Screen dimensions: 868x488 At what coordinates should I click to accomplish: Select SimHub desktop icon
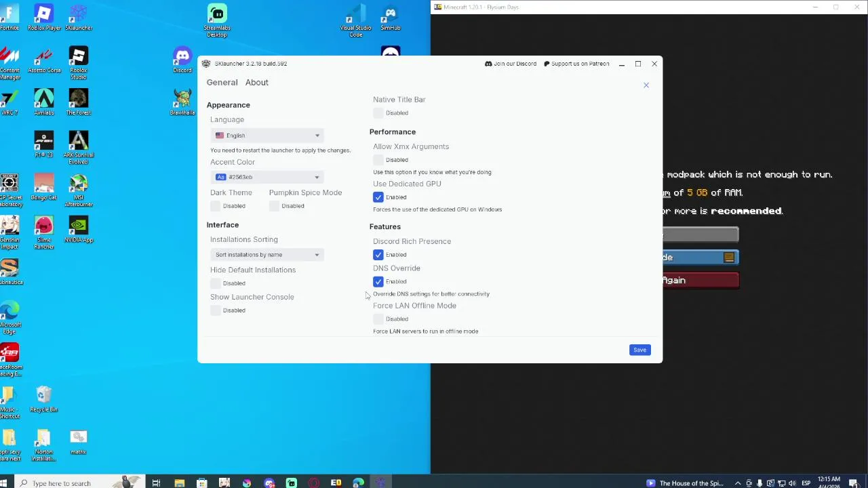pos(391,18)
